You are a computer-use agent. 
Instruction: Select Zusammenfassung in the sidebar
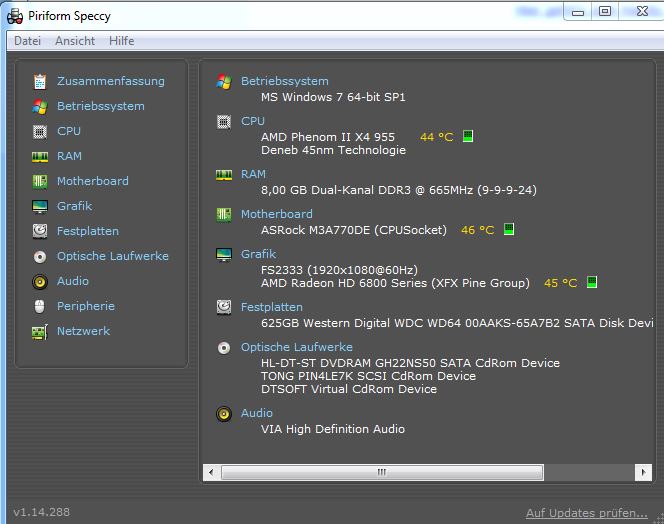(x=111, y=81)
